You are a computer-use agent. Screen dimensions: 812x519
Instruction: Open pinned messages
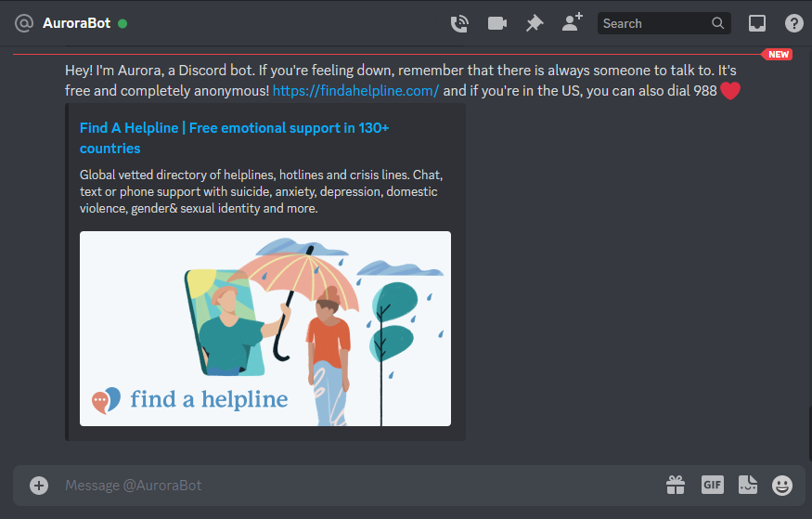535,23
